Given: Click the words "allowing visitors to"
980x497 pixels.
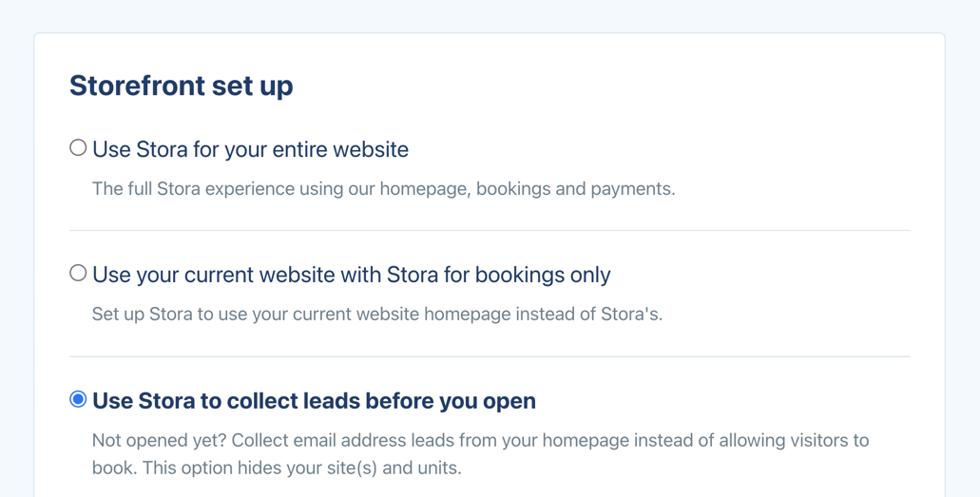Looking at the screenshot, I should (798, 441).
